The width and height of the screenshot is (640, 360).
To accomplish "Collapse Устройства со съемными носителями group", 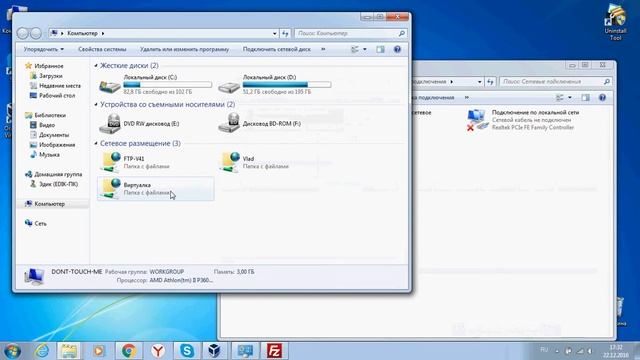I will click(96, 104).
